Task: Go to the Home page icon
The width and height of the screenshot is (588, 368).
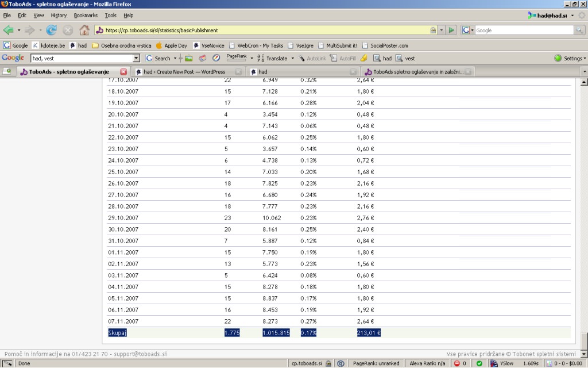Action: point(84,30)
